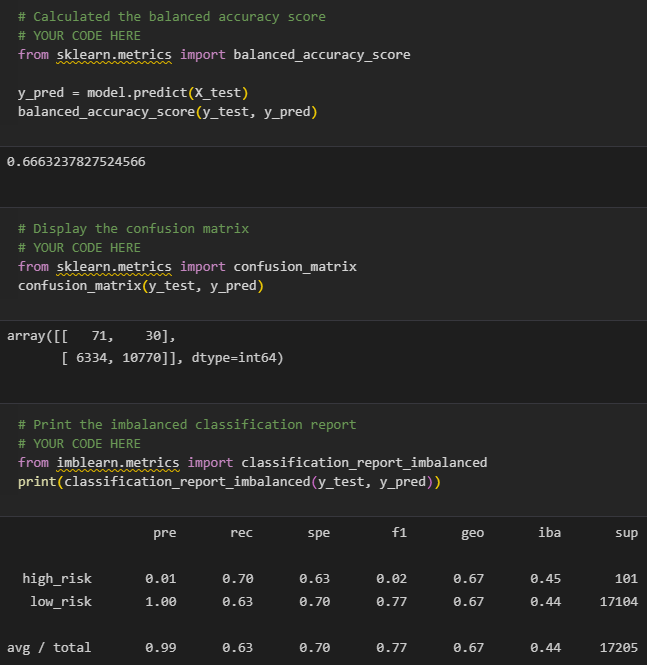Image resolution: width=647 pixels, height=665 pixels.
Task: Click the comment '# Display the confusion matrix'
Action: point(133,229)
